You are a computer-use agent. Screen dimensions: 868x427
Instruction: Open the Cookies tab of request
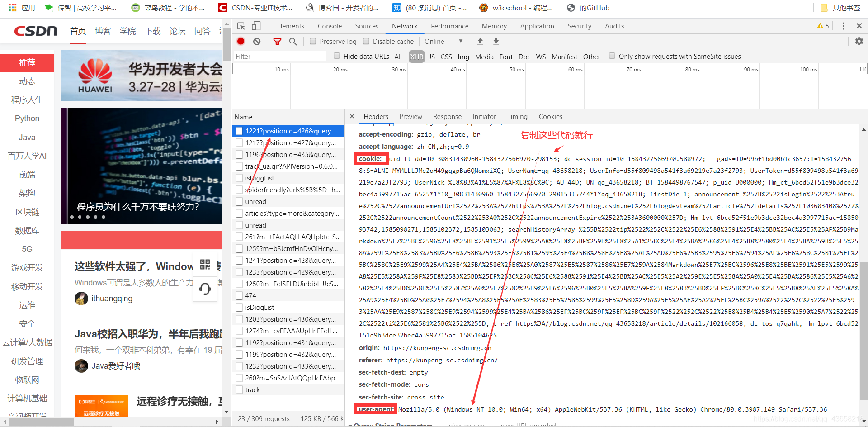pyautogui.click(x=550, y=117)
